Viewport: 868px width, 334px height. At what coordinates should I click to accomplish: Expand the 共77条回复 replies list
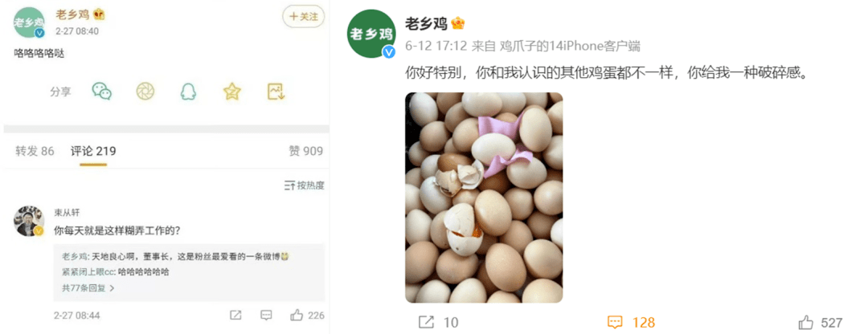point(88,288)
